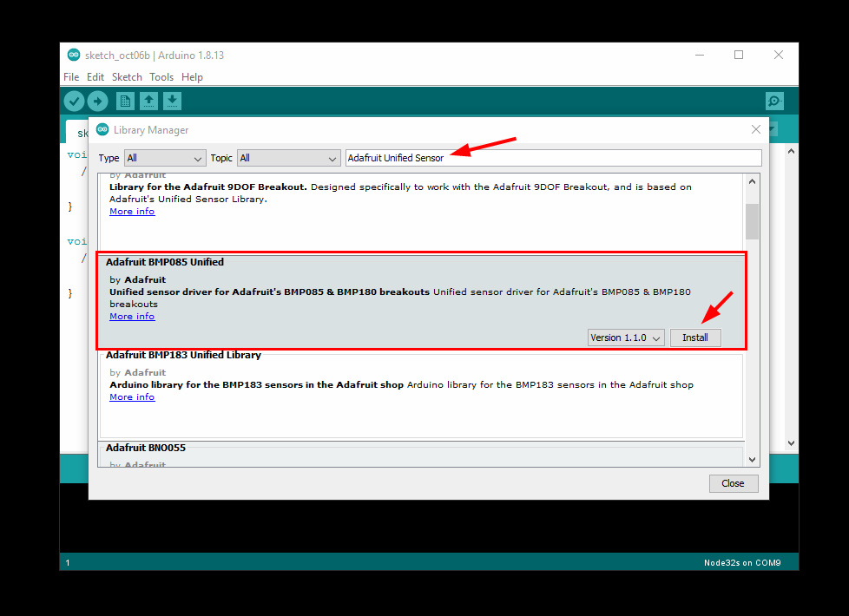
Task: Click "by Adafruit" under BMP183 Unified Library
Action: [137, 372]
